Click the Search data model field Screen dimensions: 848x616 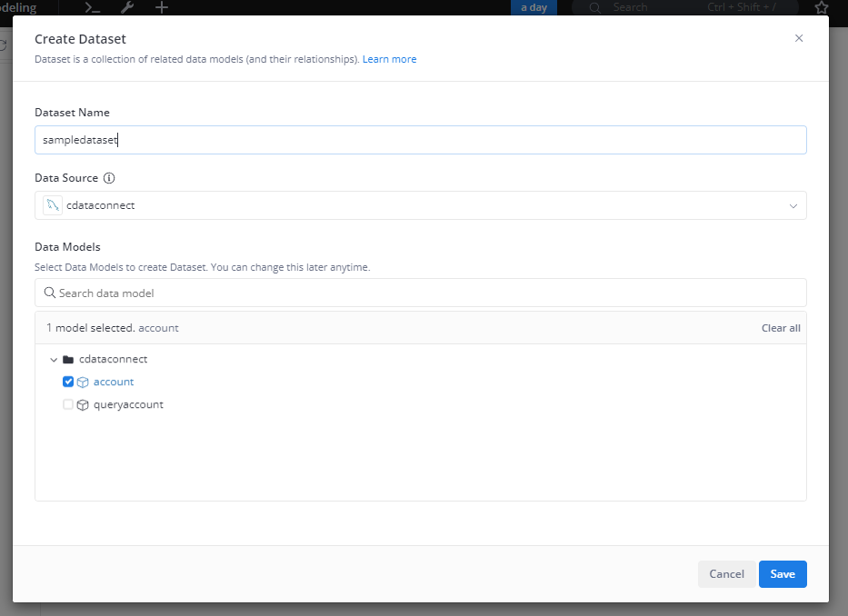421,293
